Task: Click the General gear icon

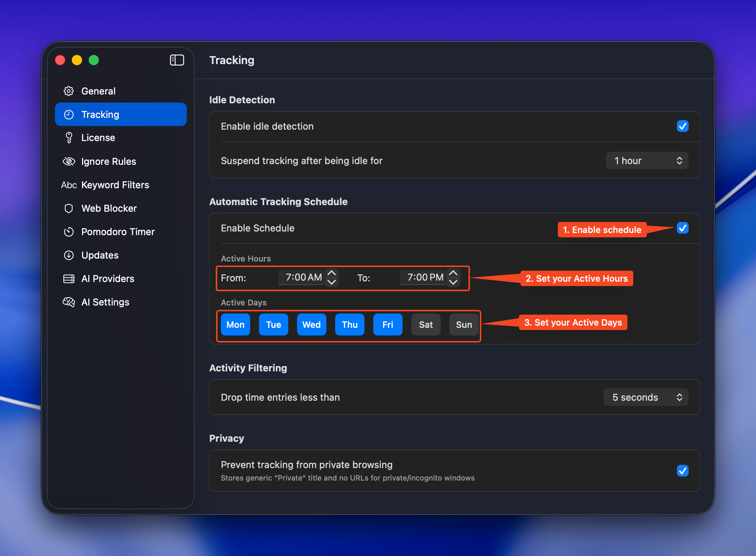Action: click(69, 91)
